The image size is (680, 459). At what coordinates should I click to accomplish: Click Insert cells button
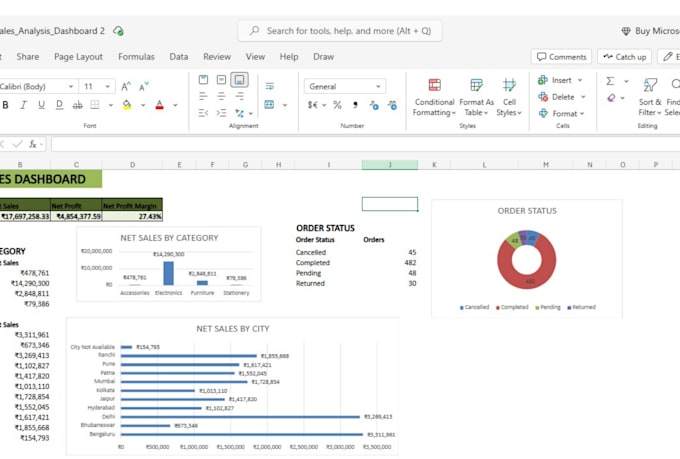click(560, 80)
